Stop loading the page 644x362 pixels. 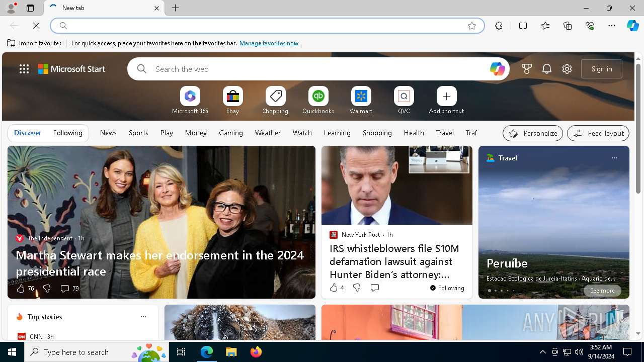coord(36,26)
